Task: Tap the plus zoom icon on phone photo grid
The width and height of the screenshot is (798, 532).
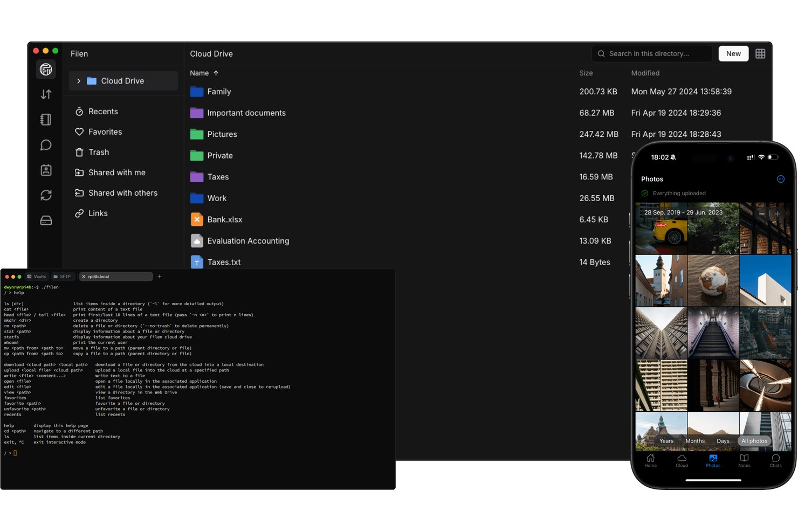Action: (x=778, y=214)
